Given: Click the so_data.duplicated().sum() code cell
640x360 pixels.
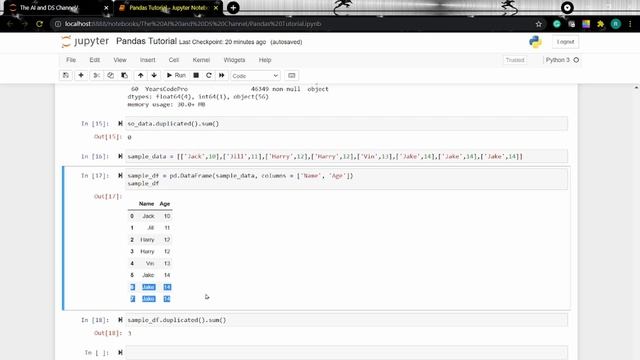Looking at the screenshot, I should (346, 124).
